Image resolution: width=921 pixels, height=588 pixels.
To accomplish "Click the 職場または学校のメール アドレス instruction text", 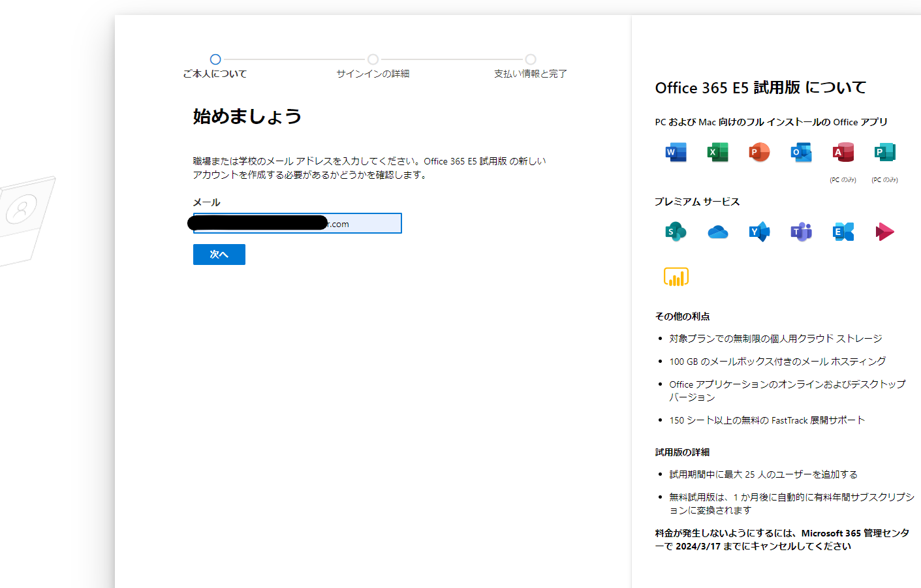I will 369,168.
